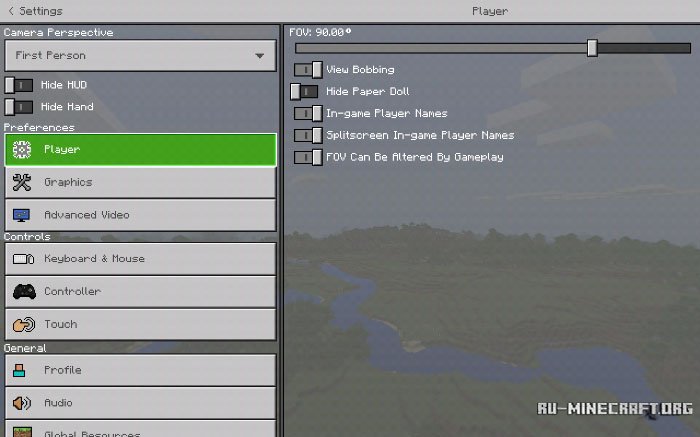
Task: Open the Camera Perspective First Person dropdown
Action: coord(140,55)
